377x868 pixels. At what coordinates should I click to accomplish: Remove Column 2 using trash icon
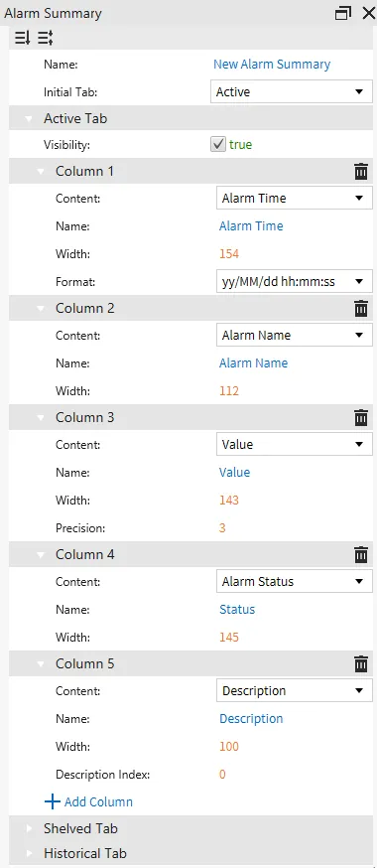[x=361, y=308]
